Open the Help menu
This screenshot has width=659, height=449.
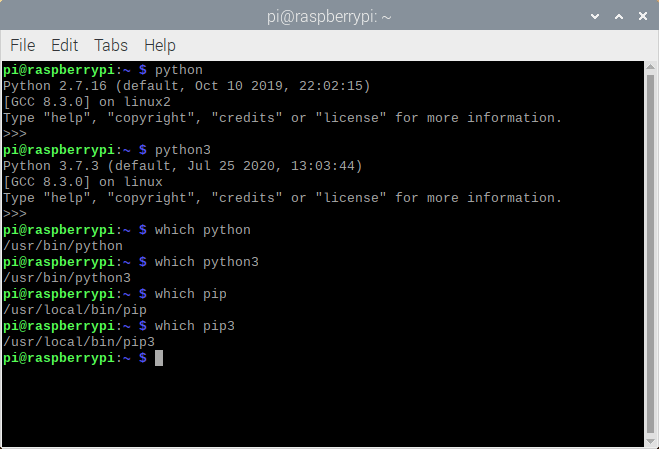pos(160,45)
